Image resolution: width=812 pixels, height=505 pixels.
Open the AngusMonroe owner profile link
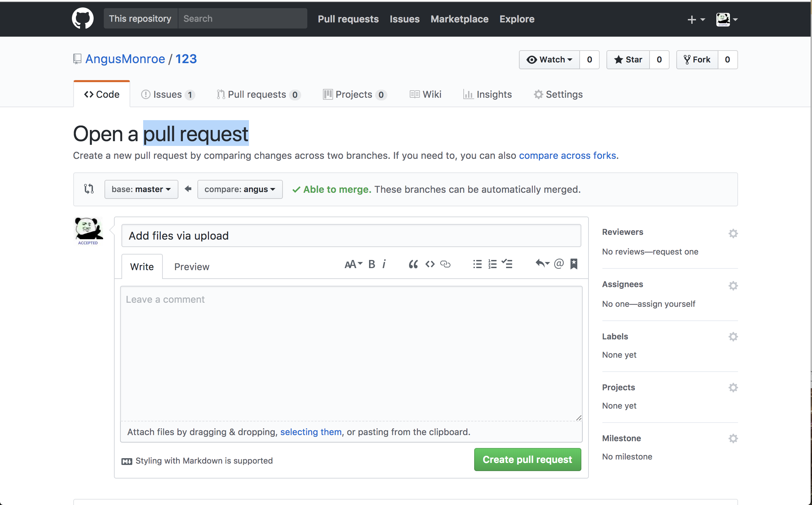(125, 59)
